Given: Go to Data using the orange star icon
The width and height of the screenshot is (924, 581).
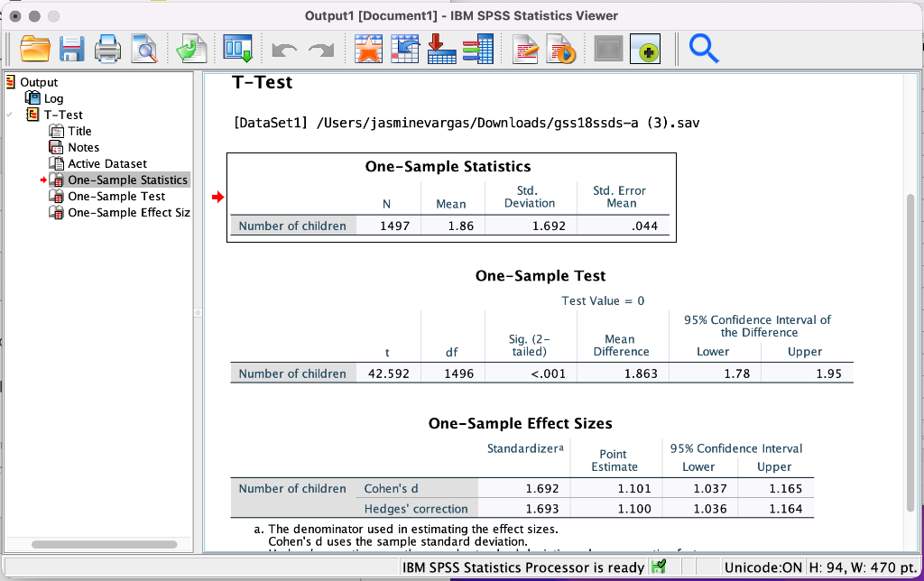Looking at the screenshot, I should click(368, 49).
